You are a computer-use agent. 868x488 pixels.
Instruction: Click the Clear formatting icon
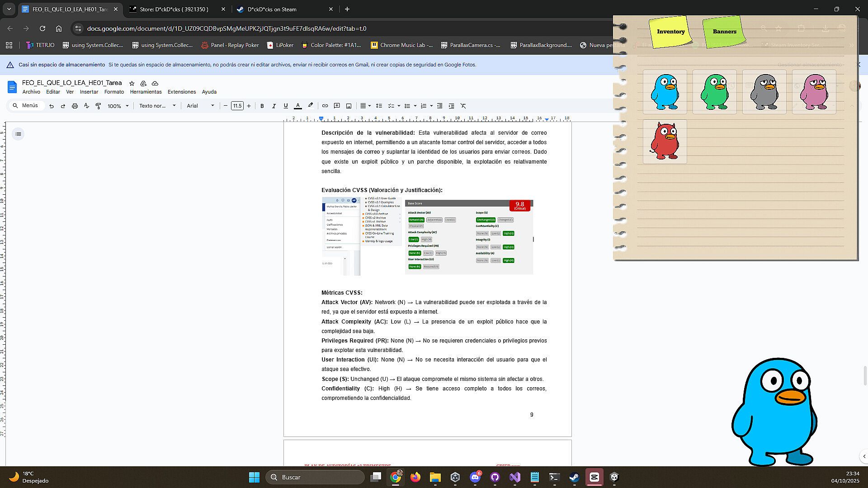463,106
